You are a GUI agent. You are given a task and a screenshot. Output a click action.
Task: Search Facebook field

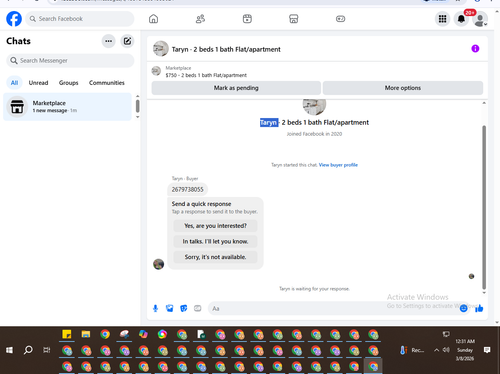coord(80,19)
